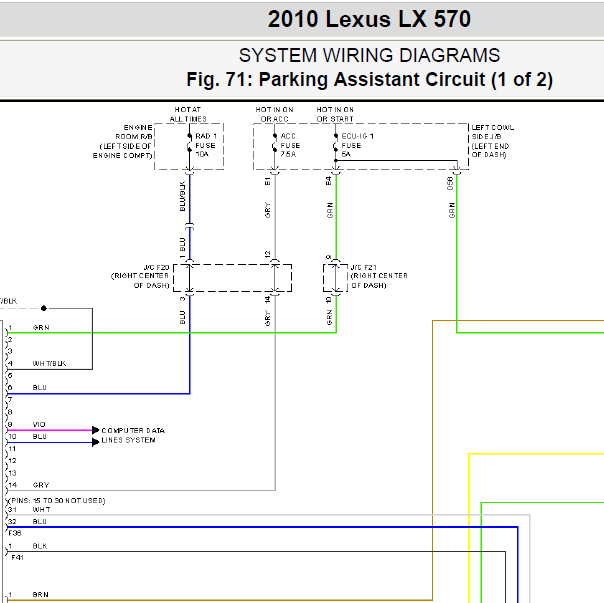Select the "ENGINE ROOM R/B" location label
Viewport: 604px width, 603px height.
134,132
